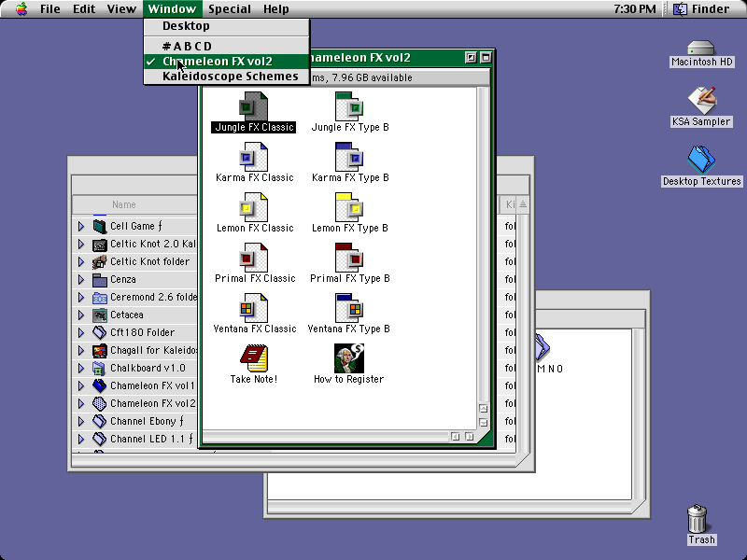Open the Edit menu
This screenshot has width=747, height=560.
84,8
